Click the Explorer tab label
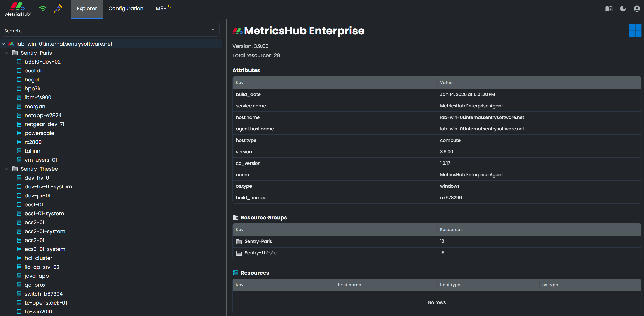The image size is (644, 316). [x=87, y=8]
